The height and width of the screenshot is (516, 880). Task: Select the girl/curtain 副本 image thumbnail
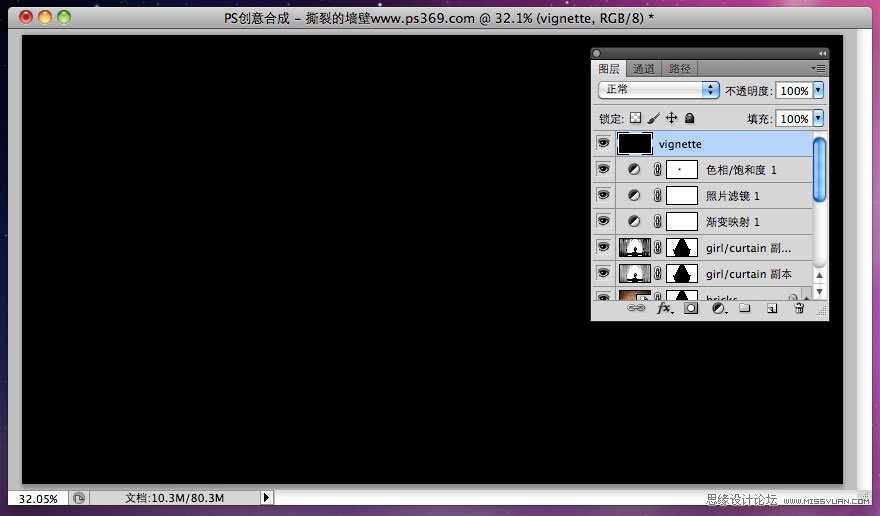(635, 273)
